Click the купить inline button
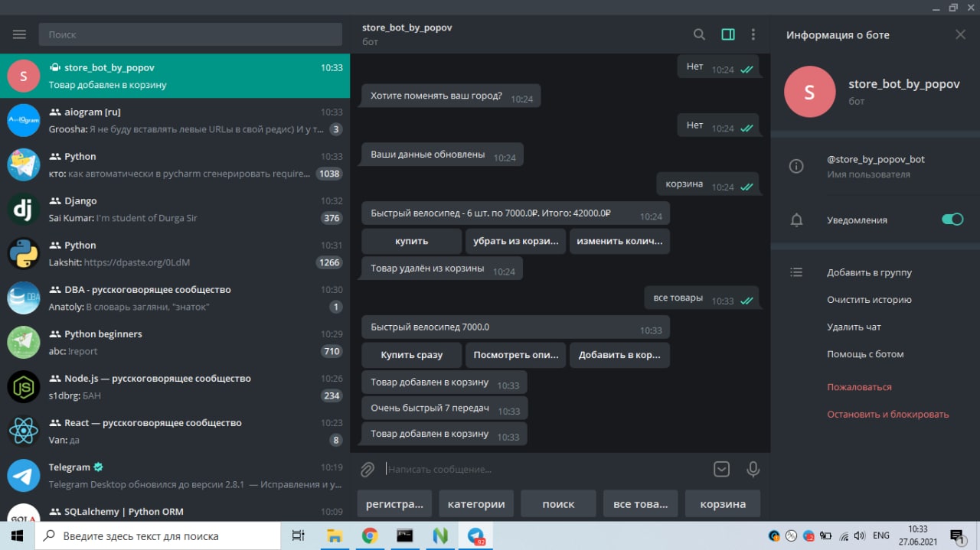This screenshot has height=550, width=980. click(412, 241)
